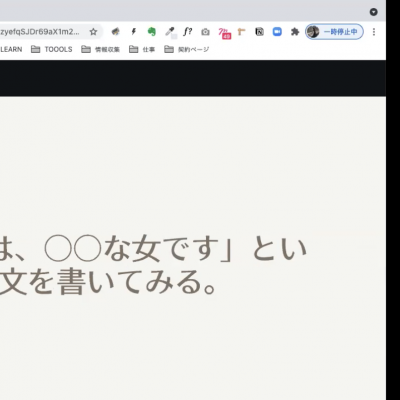Open the f? font finder extension
The image size is (400, 400).
tap(188, 32)
